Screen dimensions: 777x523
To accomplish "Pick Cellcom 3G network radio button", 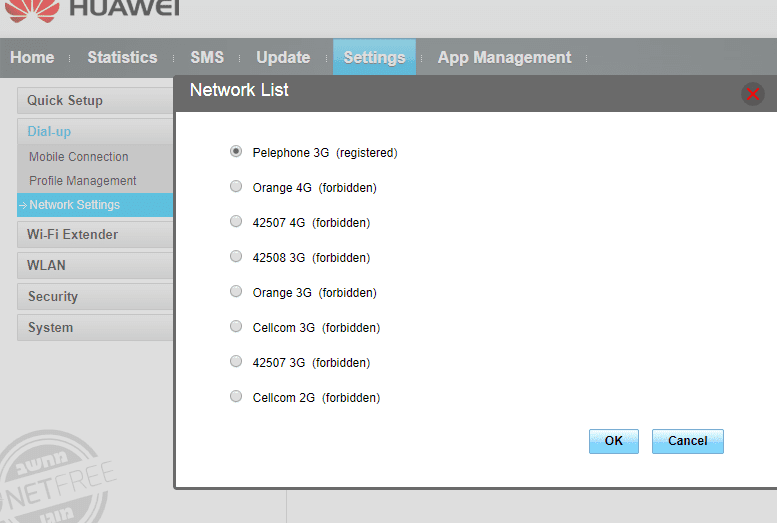I will tap(236, 326).
